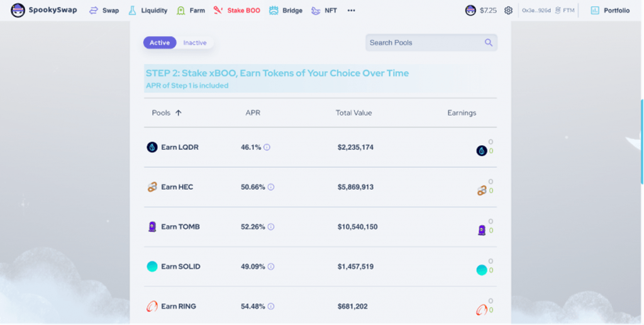Screen dimensions: 644x325
Task: Click the Pools sort arrow
Action: tap(178, 113)
